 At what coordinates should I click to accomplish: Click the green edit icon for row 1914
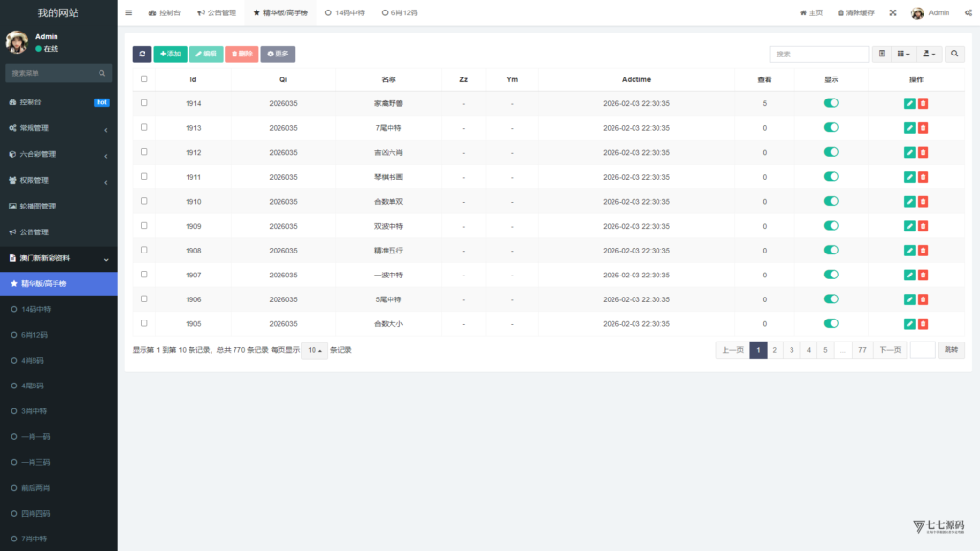(909, 103)
